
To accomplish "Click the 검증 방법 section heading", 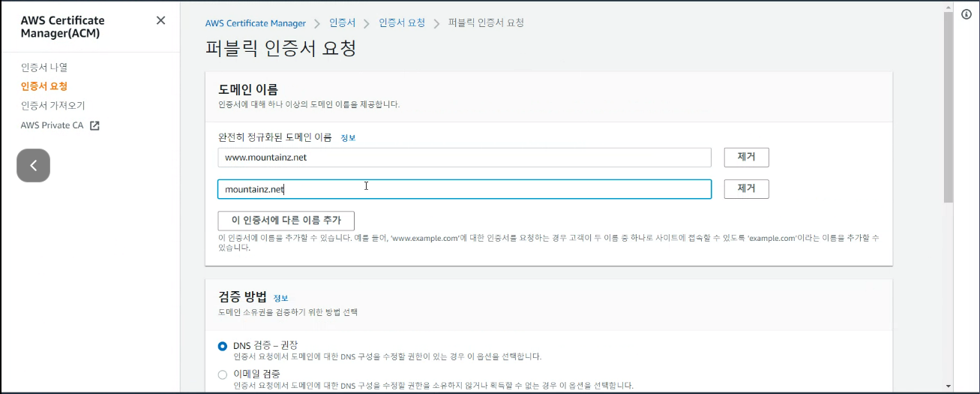I will click(x=242, y=297).
